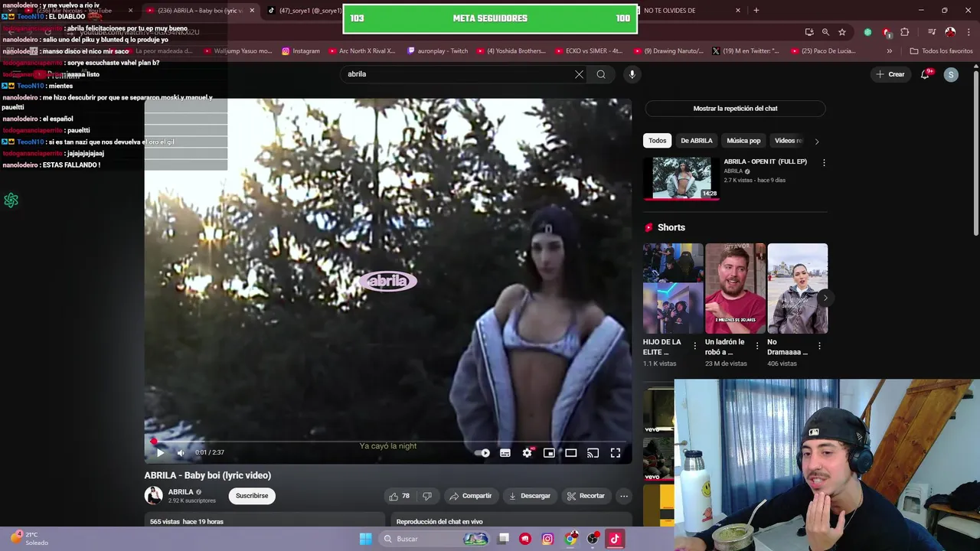Seek along the video progress bar
980x551 pixels.
point(388,442)
